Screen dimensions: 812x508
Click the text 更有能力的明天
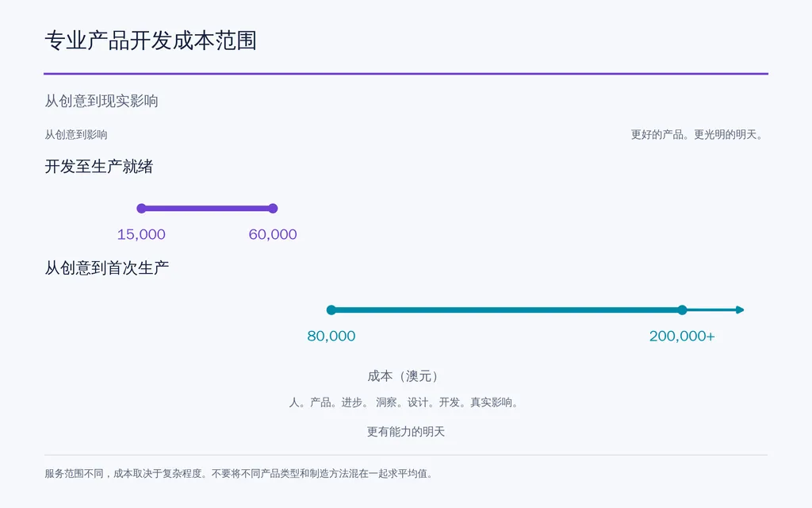[406, 432]
